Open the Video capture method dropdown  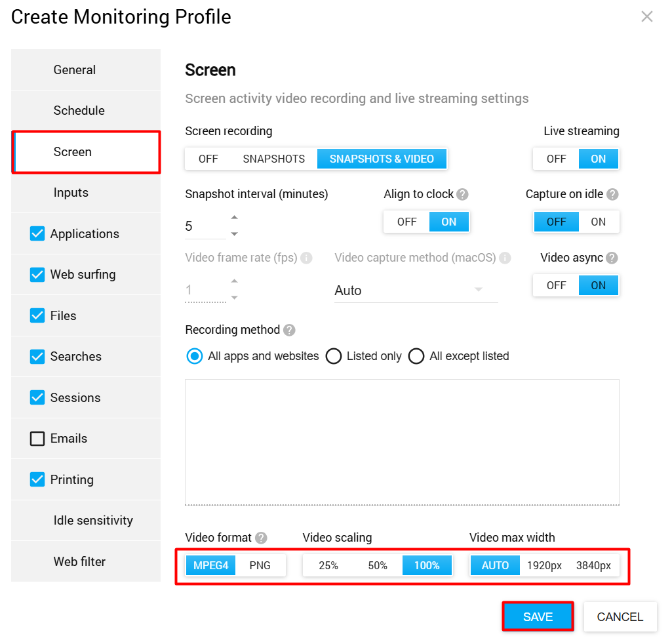click(416, 291)
